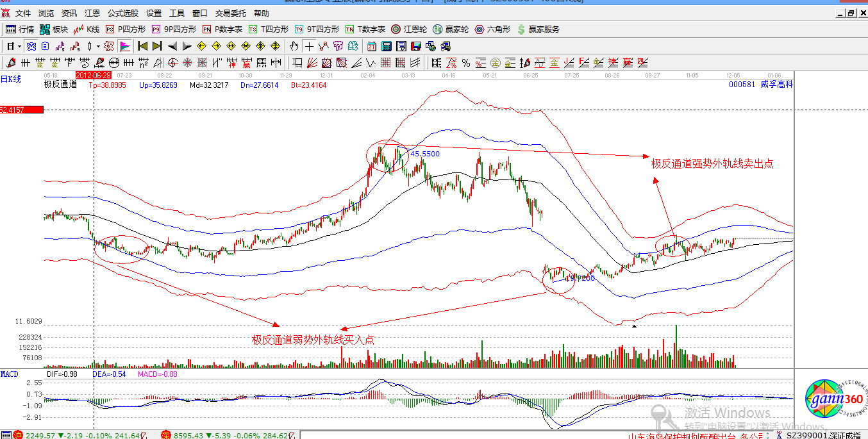Screen dimensions: 868x439
Task: Click the calendar icon showing 21
Action: (x=372, y=46)
